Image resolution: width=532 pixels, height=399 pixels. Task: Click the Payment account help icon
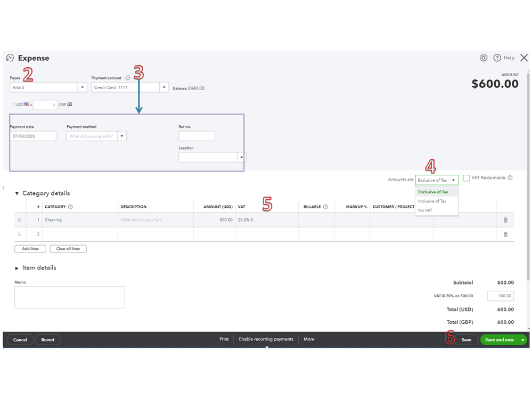[x=128, y=78]
